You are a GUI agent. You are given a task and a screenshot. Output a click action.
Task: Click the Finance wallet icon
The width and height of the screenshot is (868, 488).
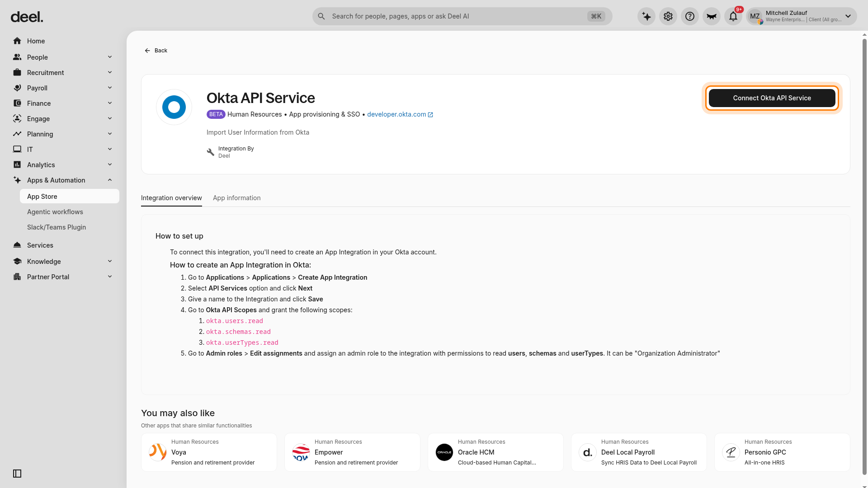pyautogui.click(x=17, y=103)
